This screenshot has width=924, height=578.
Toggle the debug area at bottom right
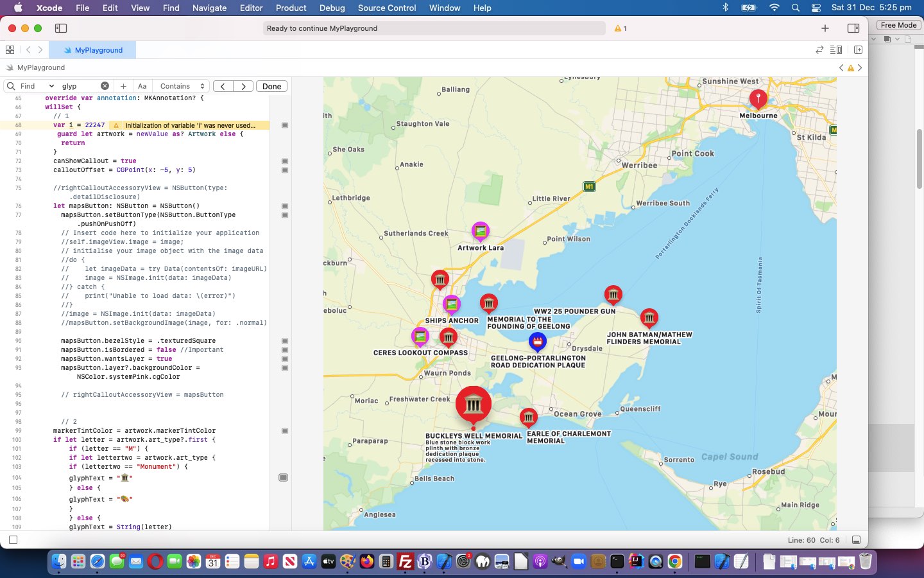(x=856, y=540)
